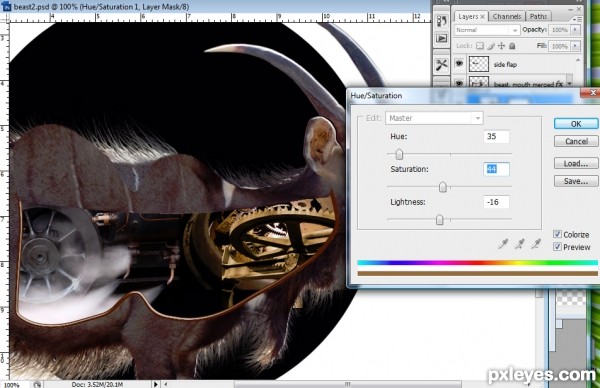Viewport: 600px width, 388px height.
Task: Toggle Lock transparent pixels in Layers panel
Action: tap(480, 46)
